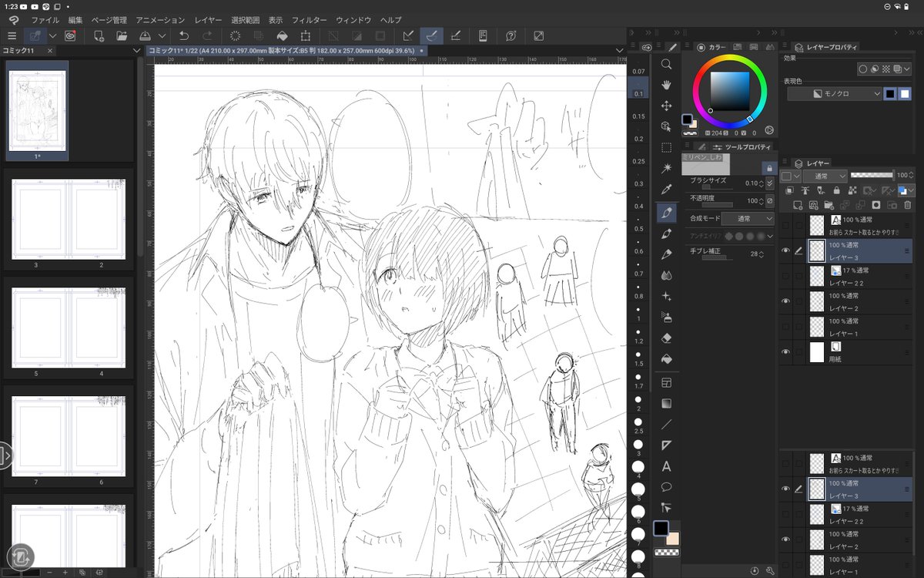Select the Operation object cube tool
The width and height of the screenshot is (924, 578).
(x=667, y=126)
